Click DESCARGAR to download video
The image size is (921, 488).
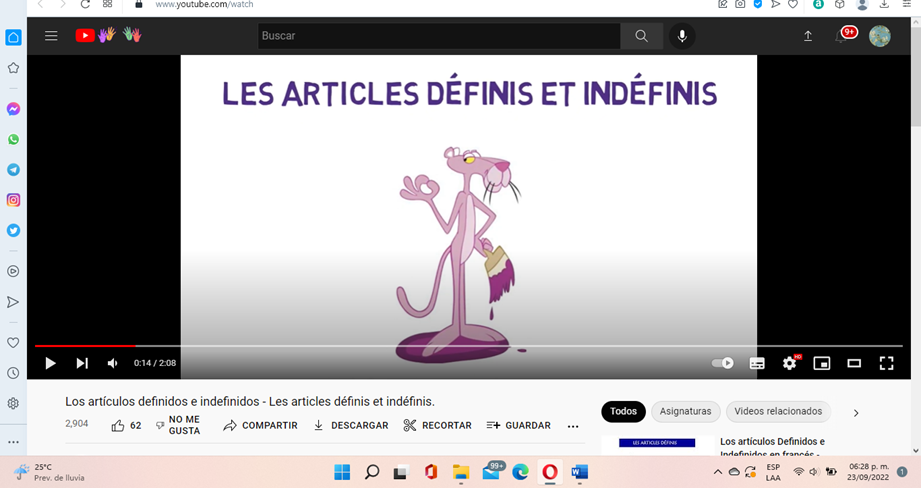(351, 426)
